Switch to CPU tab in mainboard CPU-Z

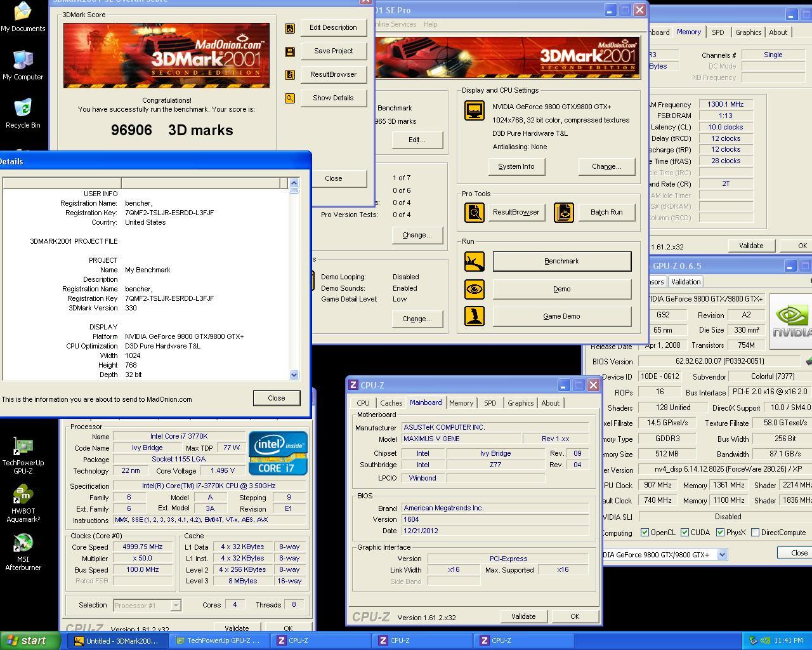click(363, 403)
